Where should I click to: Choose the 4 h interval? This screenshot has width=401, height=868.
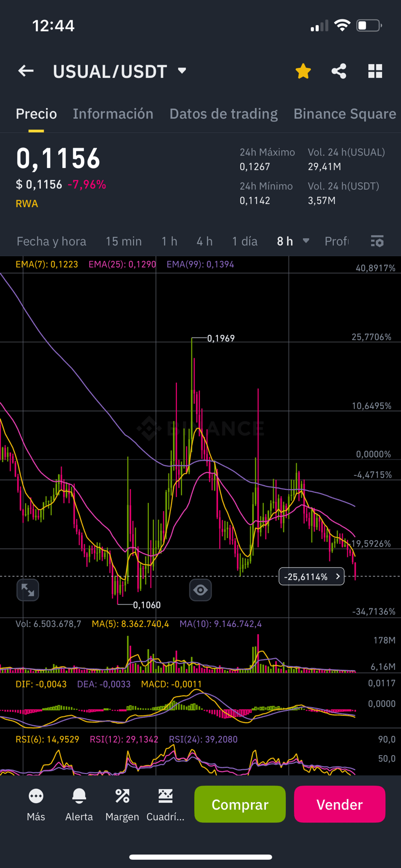tap(204, 241)
